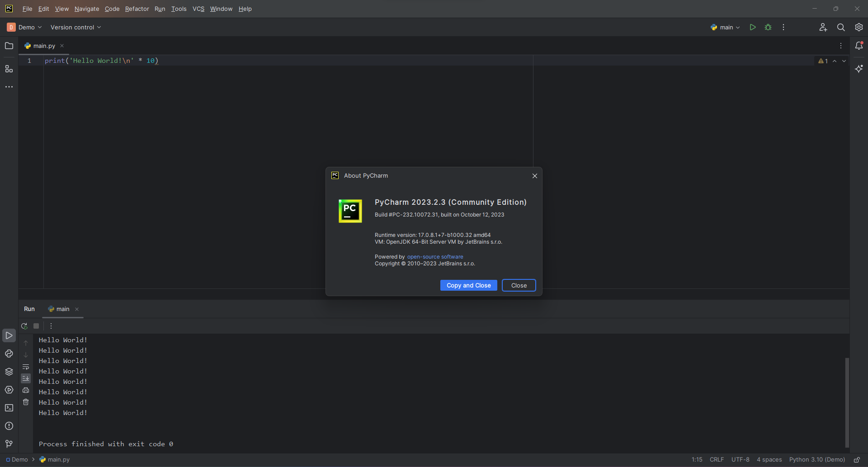Close About PyCharm dialog with X
Viewport: 868px width, 467px height.
[x=535, y=176]
